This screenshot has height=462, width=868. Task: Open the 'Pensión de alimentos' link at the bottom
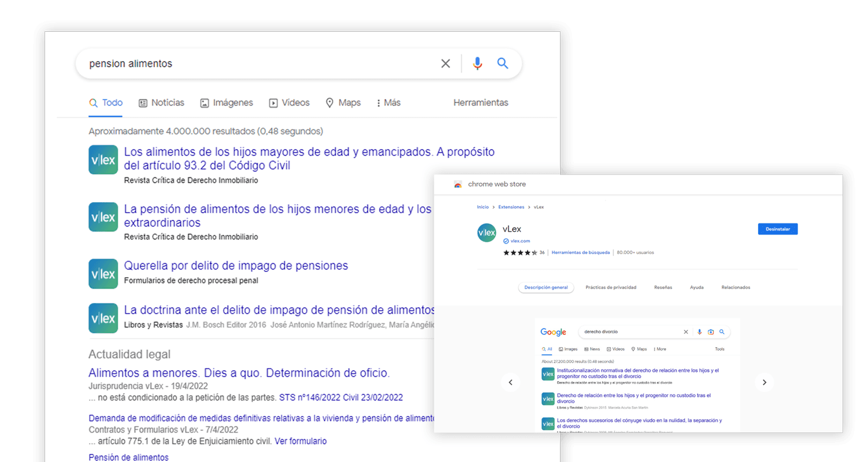(x=128, y=457)
